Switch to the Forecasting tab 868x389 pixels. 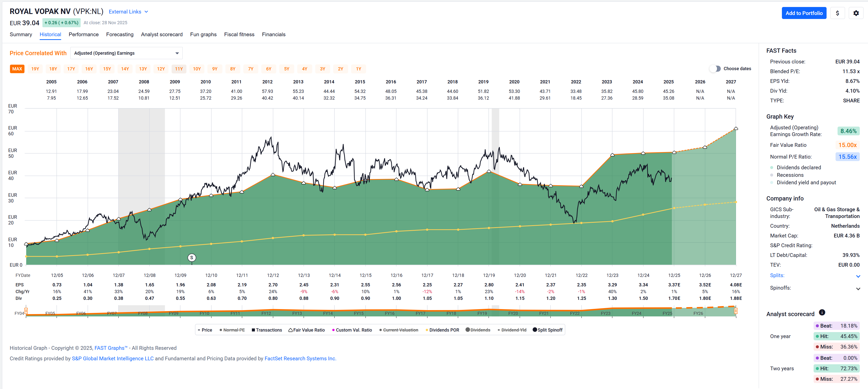pos(120,34)
